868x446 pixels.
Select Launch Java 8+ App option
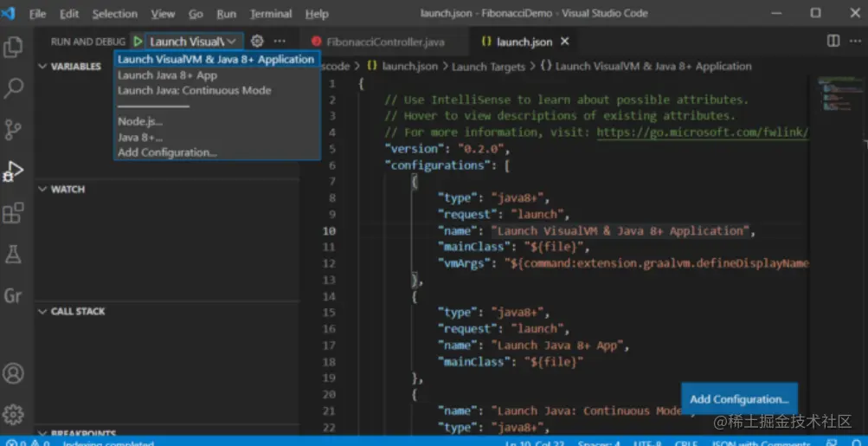pyautogui.click(x=216, y=75)
